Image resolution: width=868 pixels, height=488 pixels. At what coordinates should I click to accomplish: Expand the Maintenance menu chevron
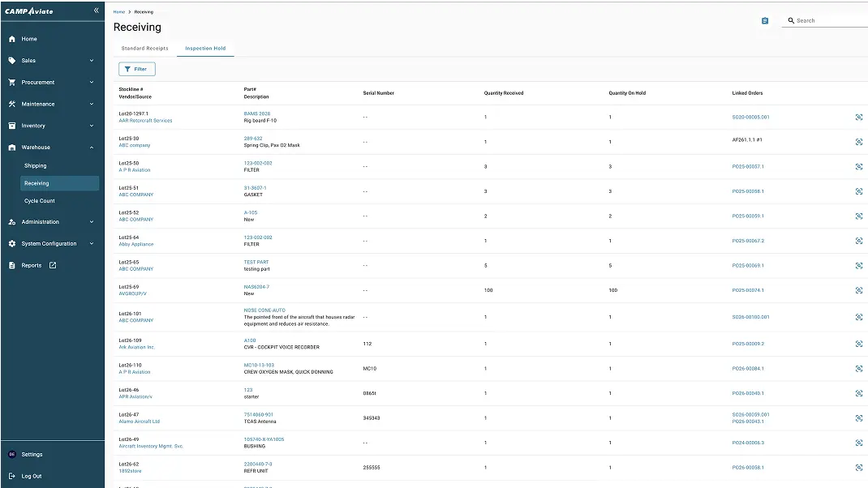(92, 104)
